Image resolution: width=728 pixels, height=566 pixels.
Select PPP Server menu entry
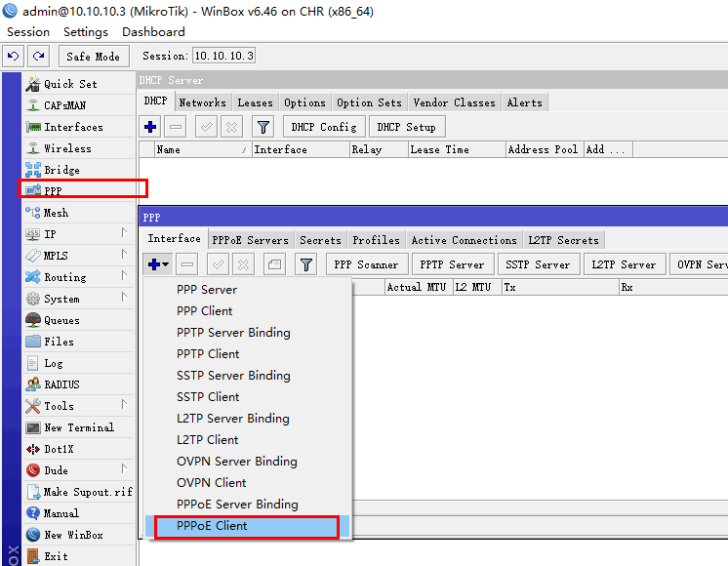pyautogui.click(x=248, y=290)
